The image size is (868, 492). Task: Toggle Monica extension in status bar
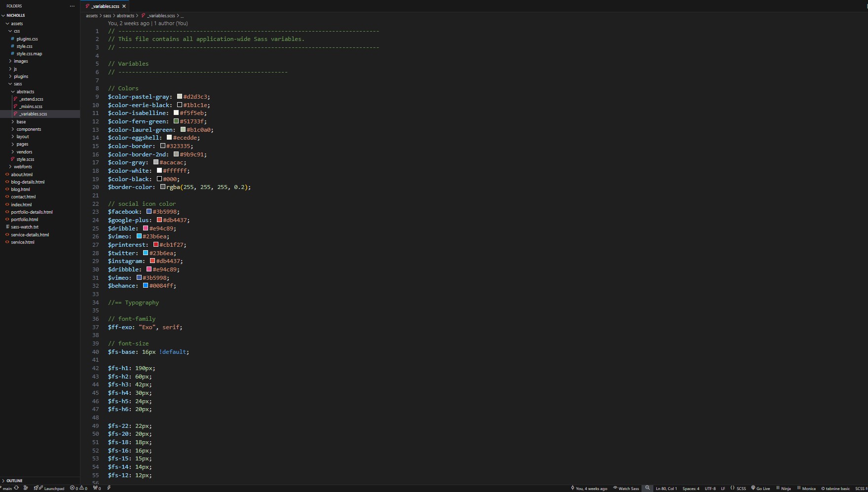pyautogui.click(x=806, y=489)
